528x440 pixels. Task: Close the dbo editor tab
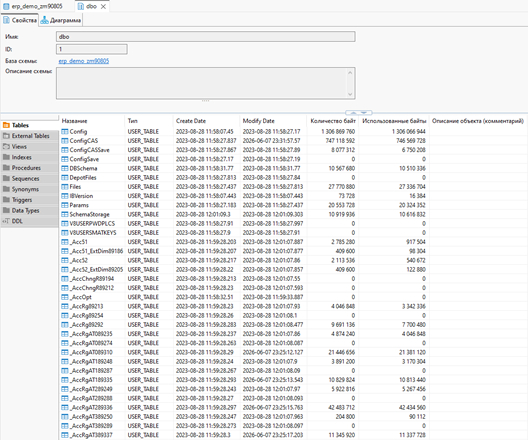(103, 6)
